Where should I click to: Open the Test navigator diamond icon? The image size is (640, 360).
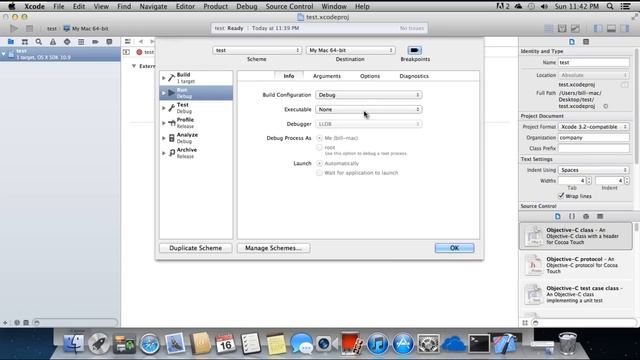point(67,42)
